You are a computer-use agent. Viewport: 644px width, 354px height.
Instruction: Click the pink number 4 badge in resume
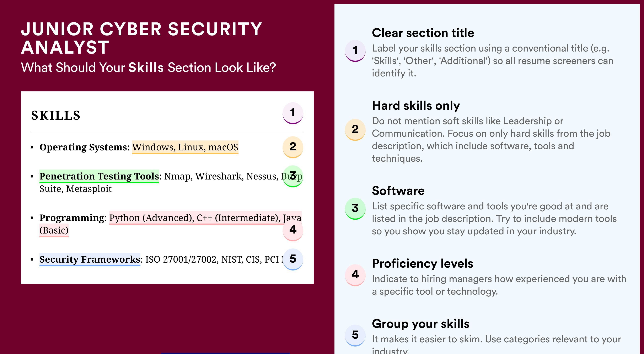[x=293, y=230]
